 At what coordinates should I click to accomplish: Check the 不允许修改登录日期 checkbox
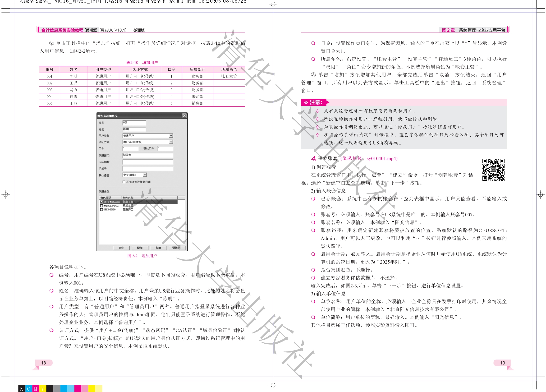click(124, 182)
